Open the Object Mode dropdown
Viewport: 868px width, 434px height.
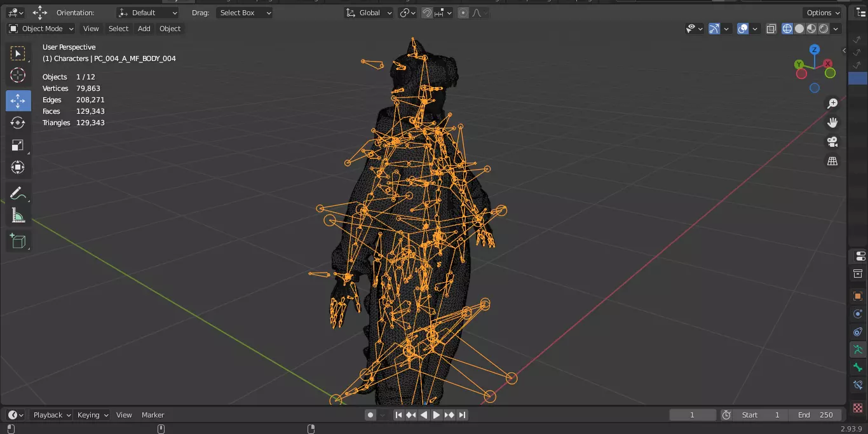pos(41,29)
